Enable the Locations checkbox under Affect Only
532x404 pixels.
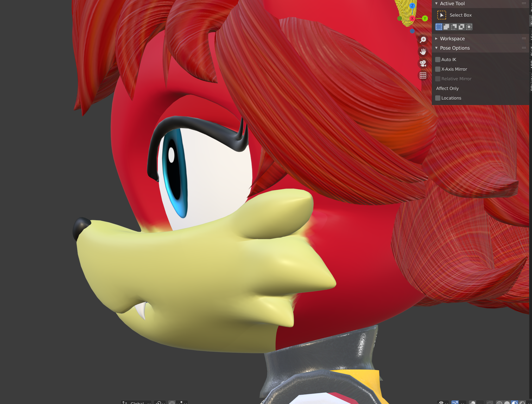[x=438, y=98]
